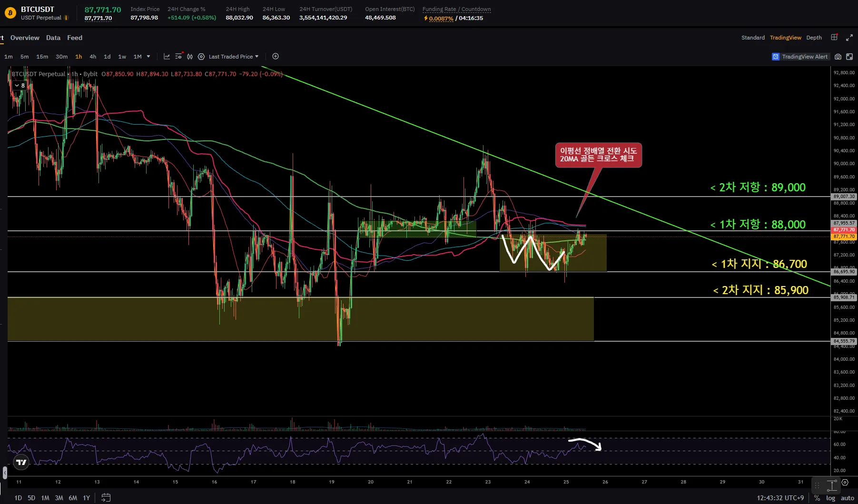Image resolution: width=858 pixels, height=504 pixels.
Task: Open the go-to-date calendar icon
Action: 106,498
